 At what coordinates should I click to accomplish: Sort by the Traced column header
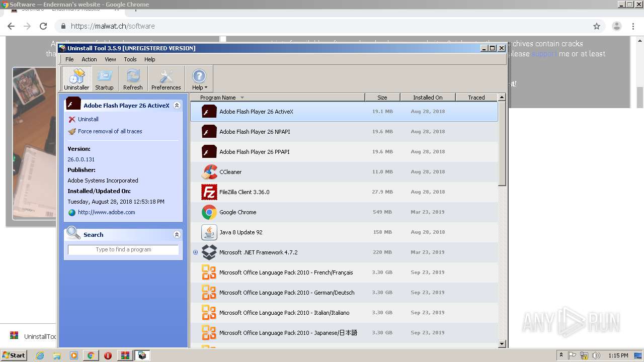[x=476, y=98]
